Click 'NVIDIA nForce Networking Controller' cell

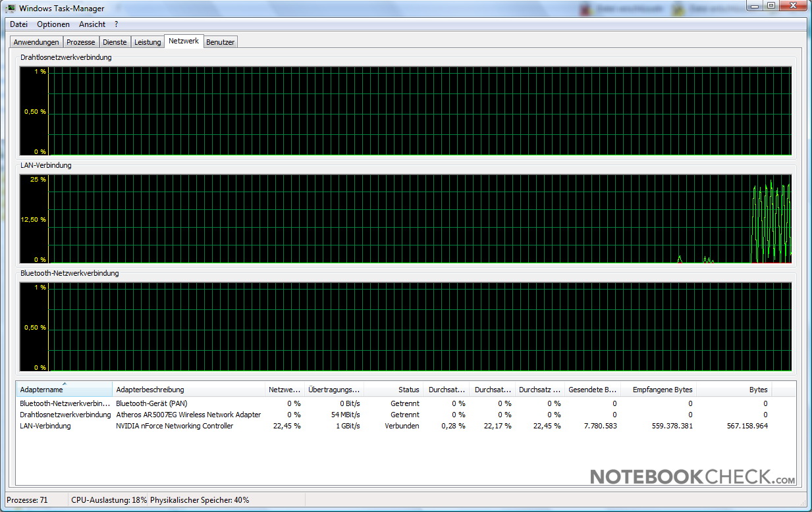point(175,426)
